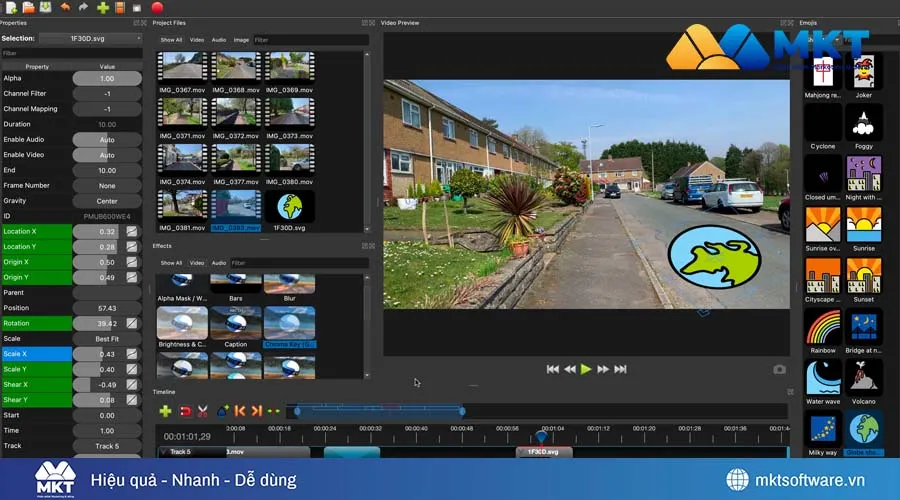
Task: Click the orange Undo arrow
Action: point(65,7)
